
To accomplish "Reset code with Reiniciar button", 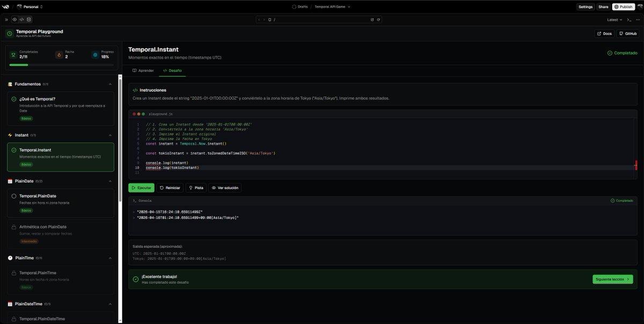I will [x=170, y=188].
